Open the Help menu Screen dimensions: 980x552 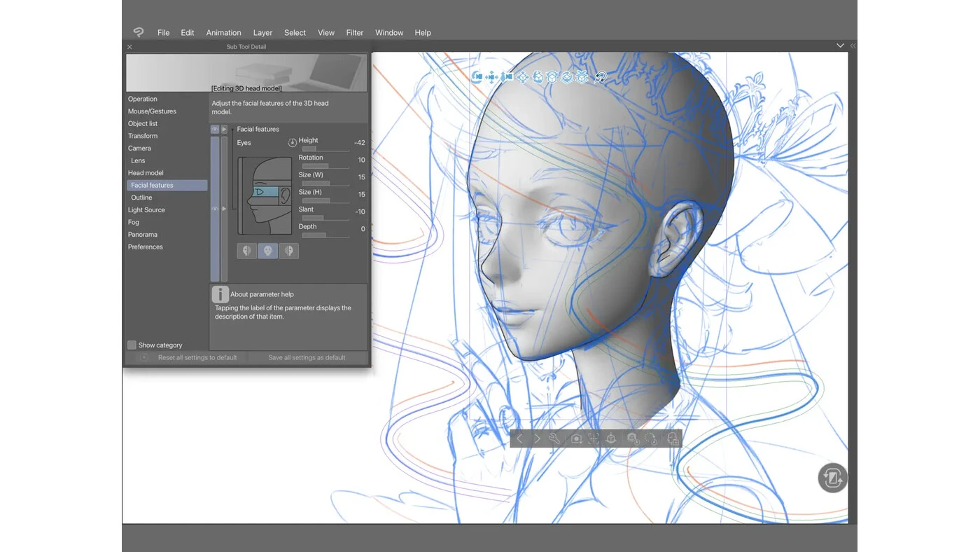click(423, 33)
